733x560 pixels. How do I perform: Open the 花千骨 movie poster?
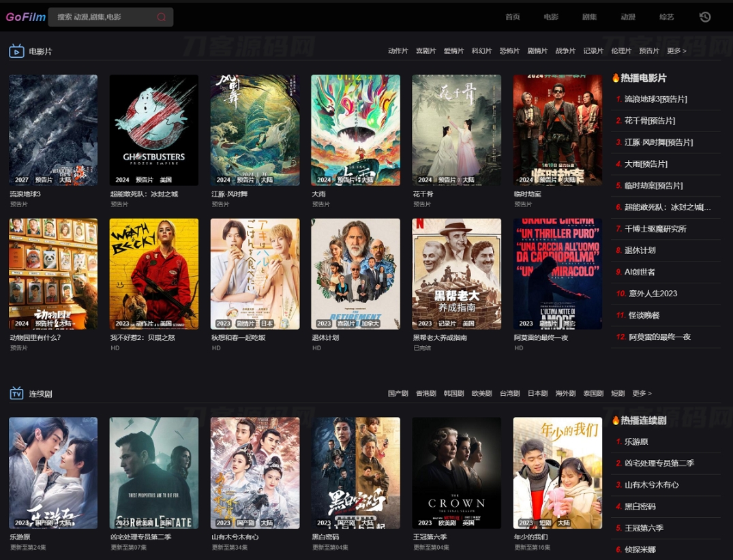pos(456,130)
